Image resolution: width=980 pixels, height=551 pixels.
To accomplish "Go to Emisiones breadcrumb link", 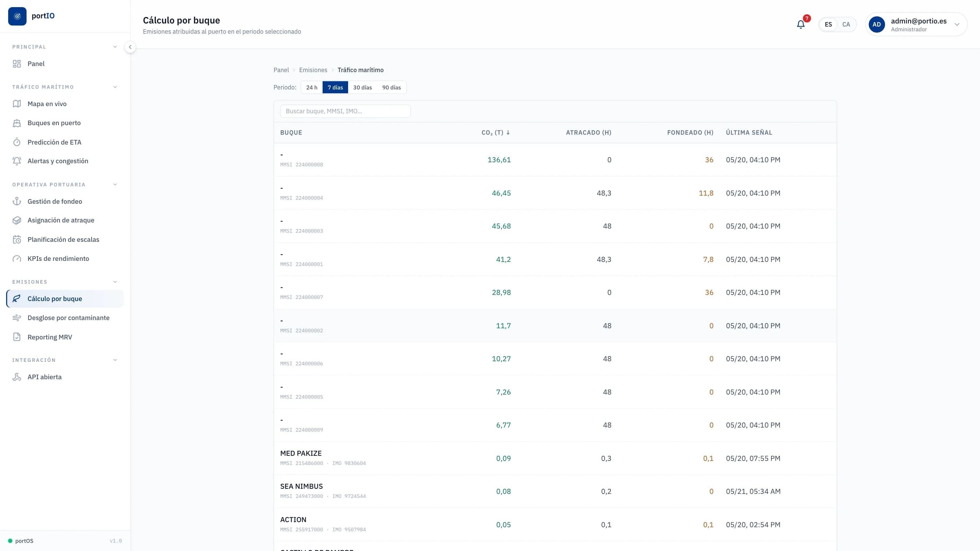I will click(x=313, y=70).
